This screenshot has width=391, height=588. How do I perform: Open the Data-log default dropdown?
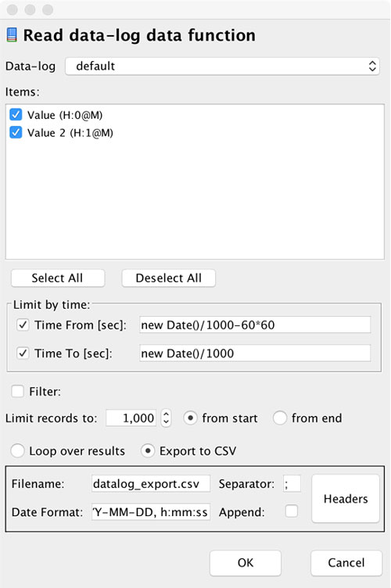point(222,66)
